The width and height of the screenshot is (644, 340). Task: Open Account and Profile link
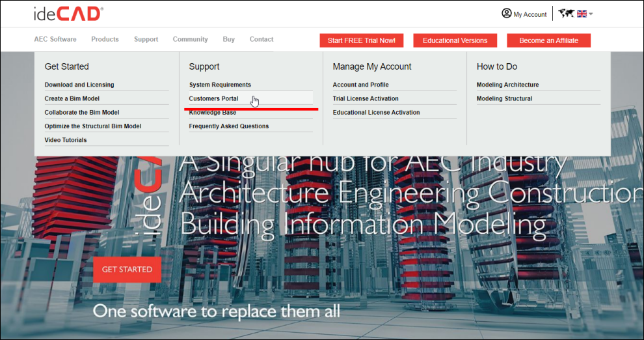[360, 85]
